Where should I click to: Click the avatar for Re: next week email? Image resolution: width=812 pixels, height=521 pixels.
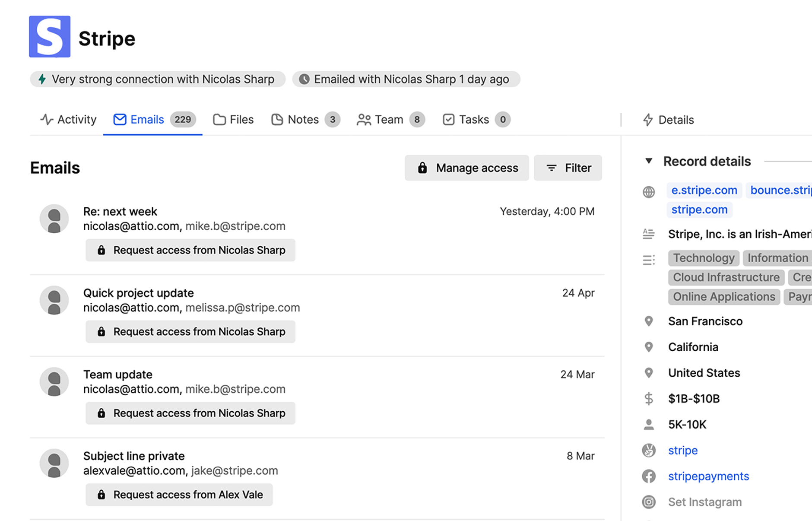point(54,219)
